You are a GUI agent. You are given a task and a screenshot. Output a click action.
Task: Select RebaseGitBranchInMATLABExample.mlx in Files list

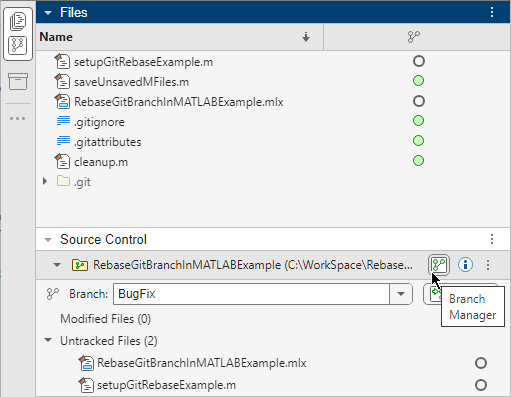pos(179,102)
